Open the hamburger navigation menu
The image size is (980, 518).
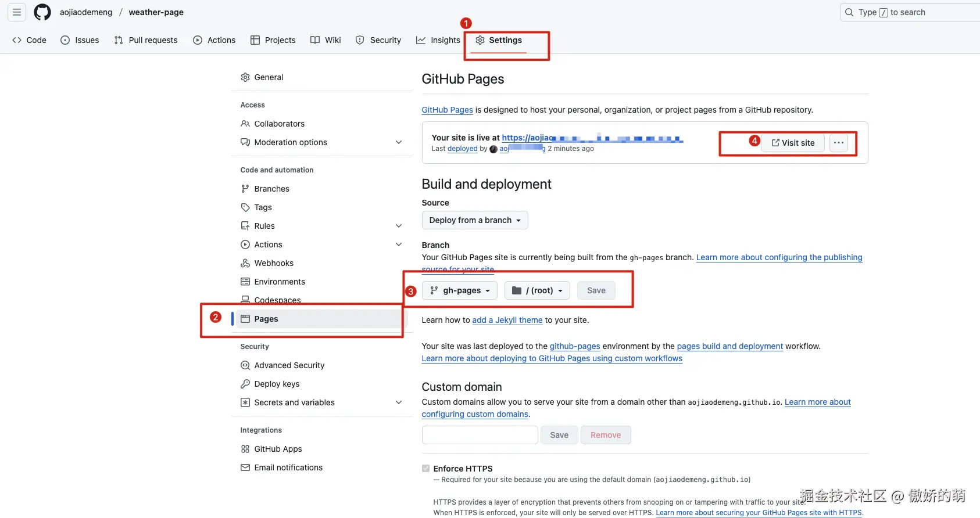point(17,12)
